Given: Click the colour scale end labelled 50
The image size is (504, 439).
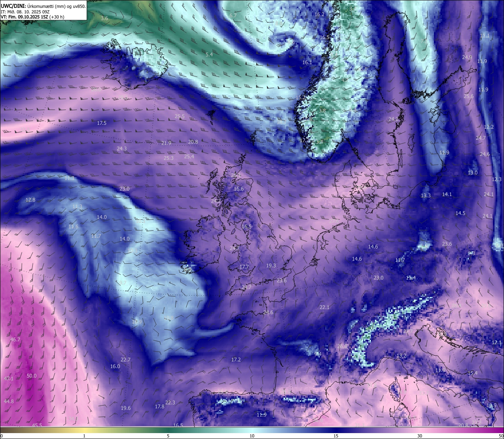Looking at the screenshot, I should click(501, 436).
